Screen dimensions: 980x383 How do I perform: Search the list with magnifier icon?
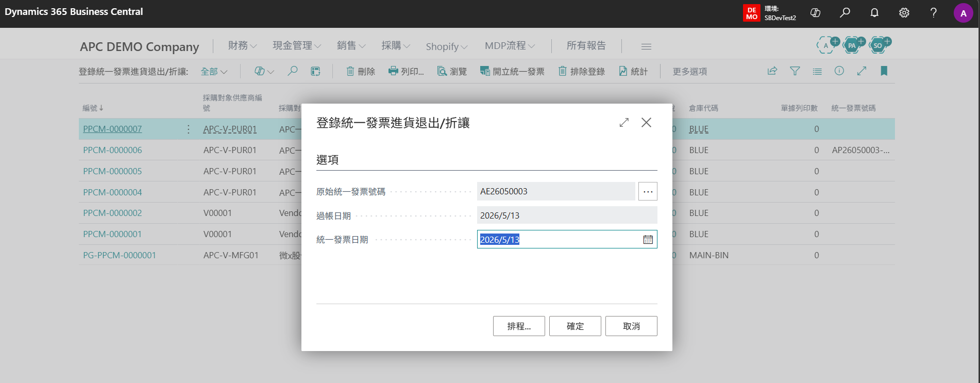tap(293, 71)
